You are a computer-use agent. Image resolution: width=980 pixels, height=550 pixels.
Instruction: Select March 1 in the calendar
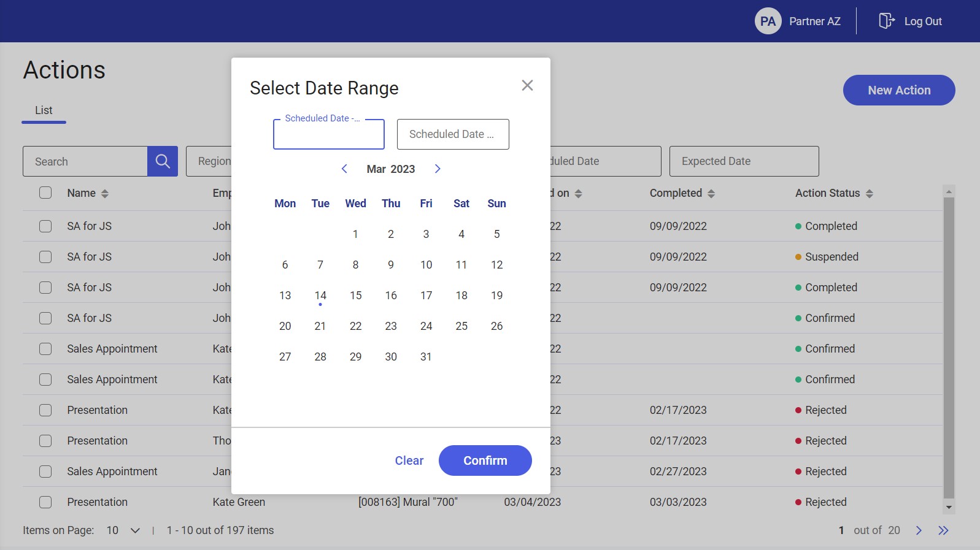coord(355,234)
